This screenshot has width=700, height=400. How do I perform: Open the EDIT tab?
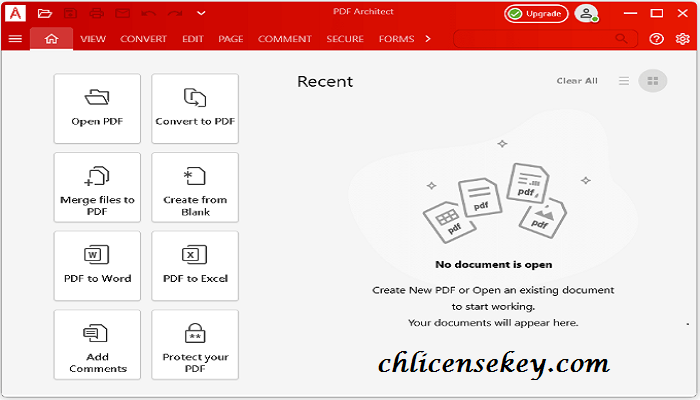click(193, 39)
